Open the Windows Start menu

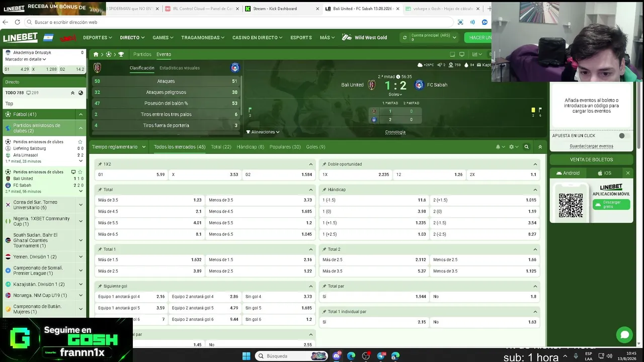click(246, 356)
